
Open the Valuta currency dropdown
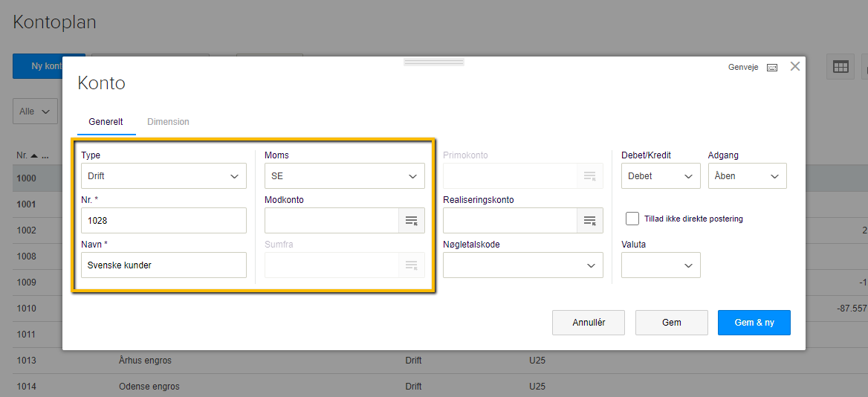pos(661,265)
